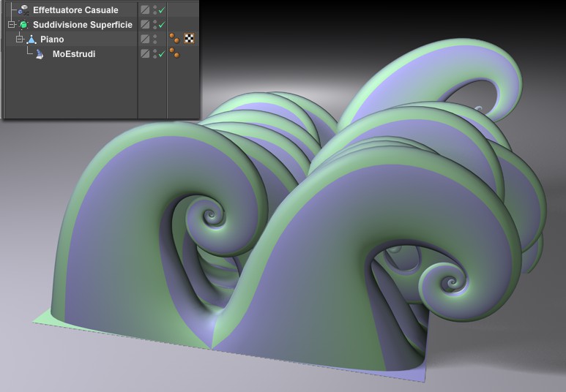
Task: Select the orange-dots tag beside the Piano row
Action: tap(175, 38)
